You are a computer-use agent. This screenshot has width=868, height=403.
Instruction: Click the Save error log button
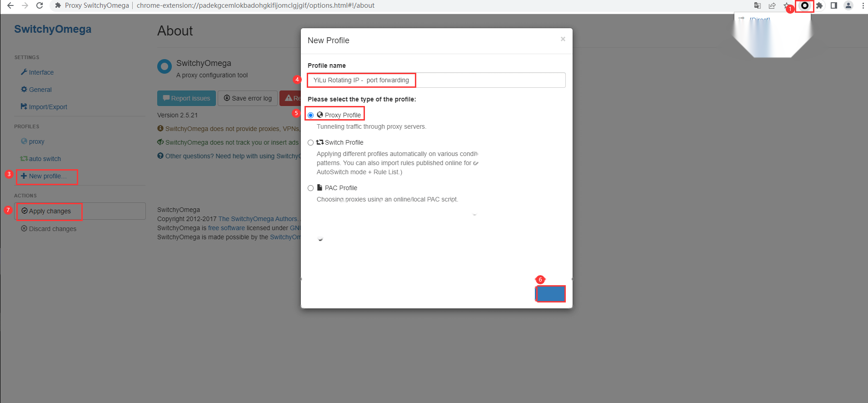(x=248, y=98)
